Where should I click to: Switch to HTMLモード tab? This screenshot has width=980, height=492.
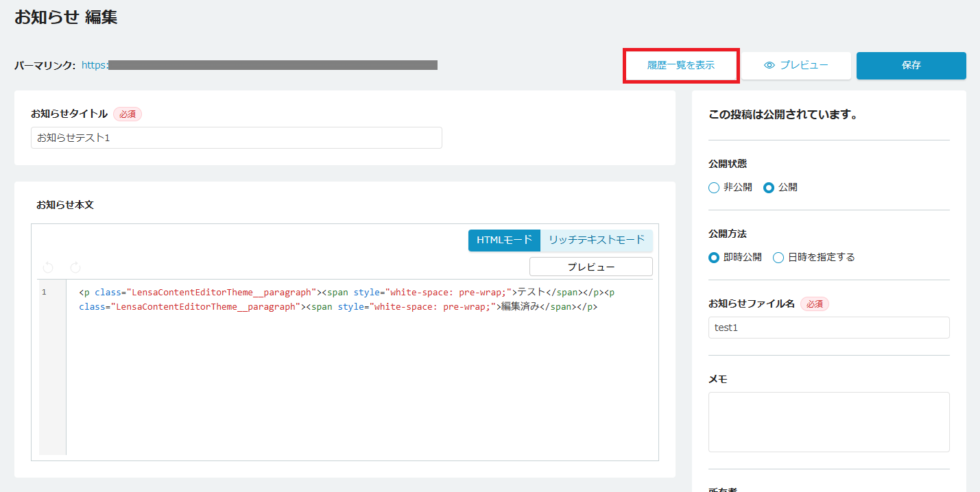click(504, 240)
